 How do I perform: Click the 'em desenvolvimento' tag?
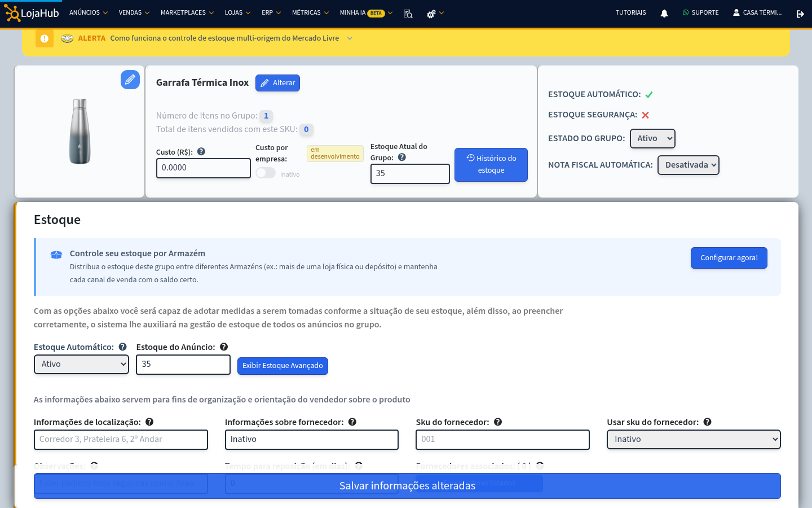point(335,154)
